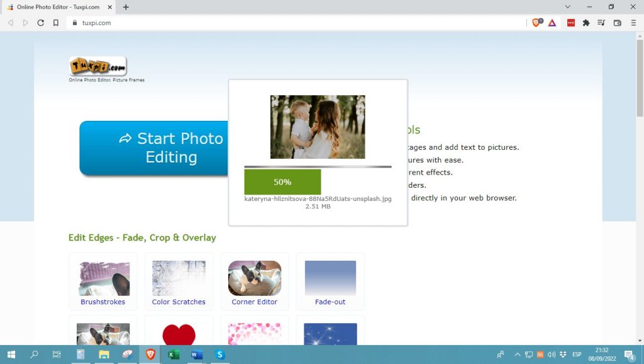This screenshot has width=644, height=364.
Task: Open the Fade-out effect link
Action: click(330, 302)
